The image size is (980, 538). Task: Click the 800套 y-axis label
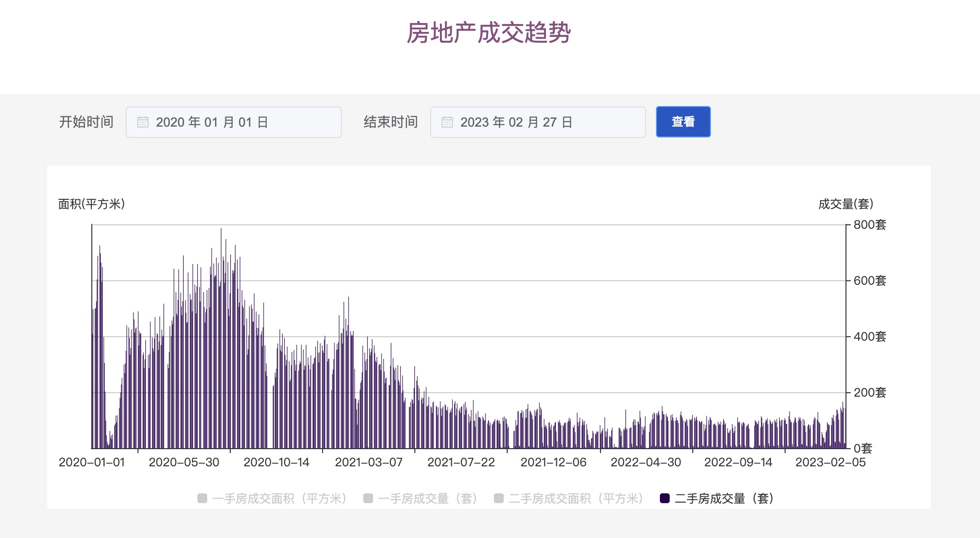(x=870, y=225)
